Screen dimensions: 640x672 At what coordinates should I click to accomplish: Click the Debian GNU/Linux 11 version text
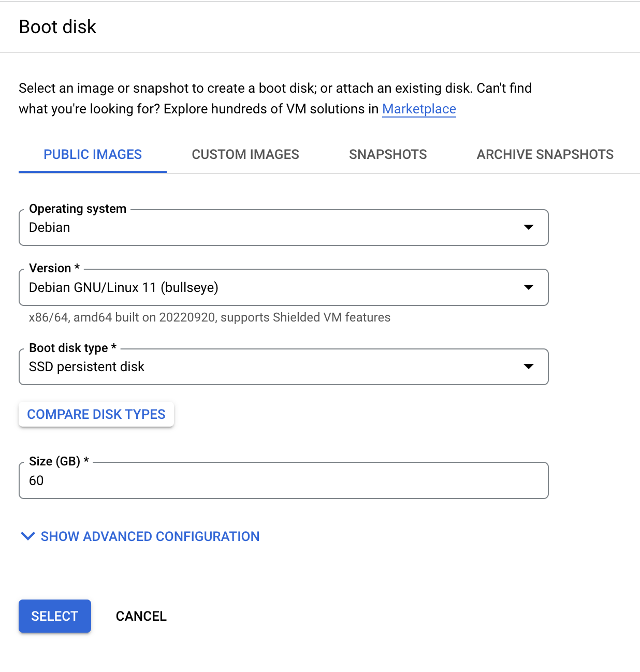click(123, 287)
